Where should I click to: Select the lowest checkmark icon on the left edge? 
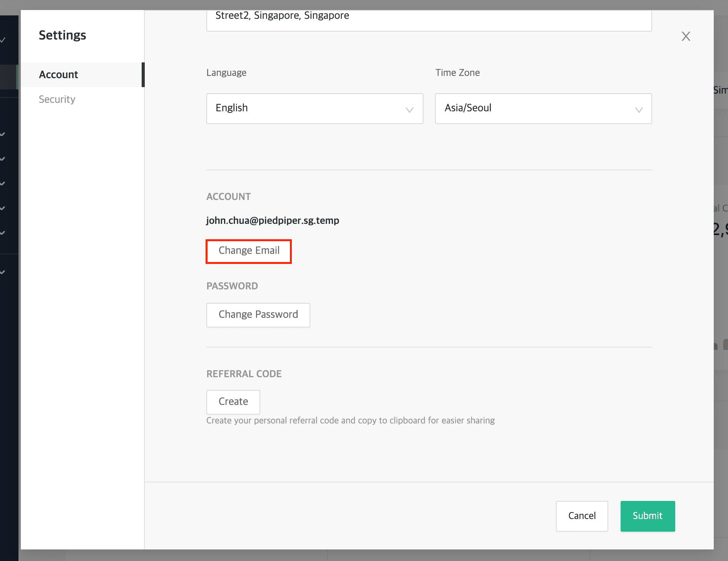click(2, 272)
